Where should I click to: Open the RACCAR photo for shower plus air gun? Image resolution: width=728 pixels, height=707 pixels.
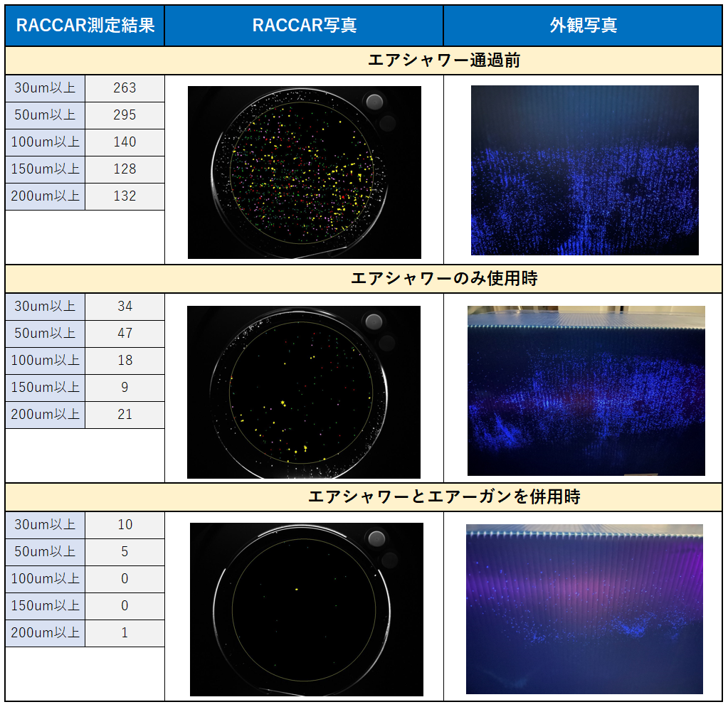(x=307, y=610)
